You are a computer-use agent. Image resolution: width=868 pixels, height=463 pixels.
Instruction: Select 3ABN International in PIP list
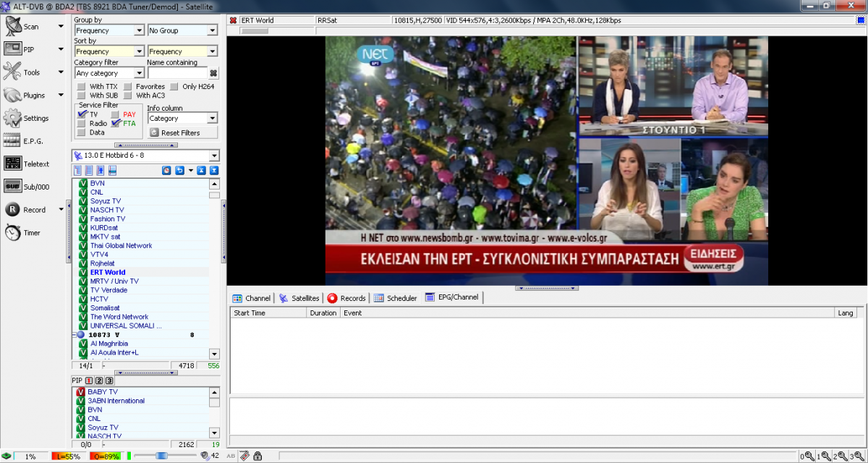coord(116,401)
